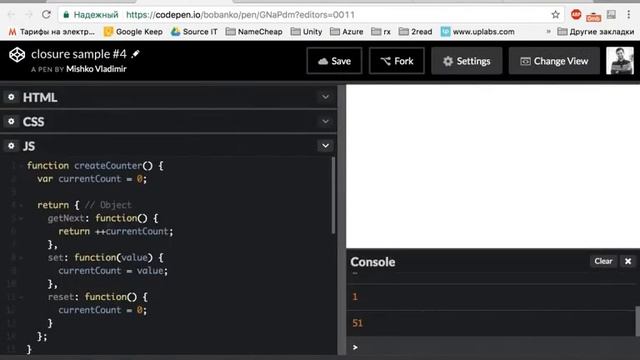
Task: Close the Console panel
Action: pos(628,261)
